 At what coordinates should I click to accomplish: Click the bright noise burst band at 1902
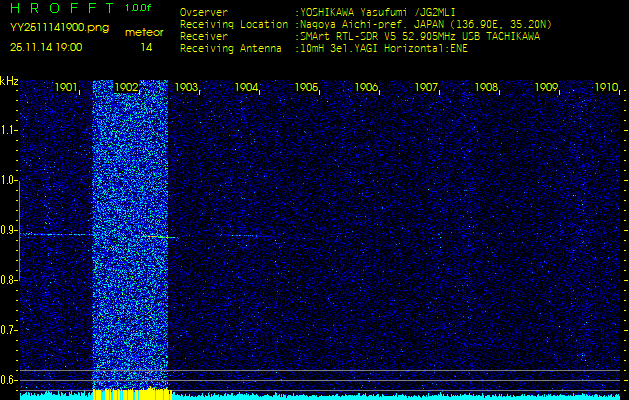pyautogui.click(x=130, y=235)
